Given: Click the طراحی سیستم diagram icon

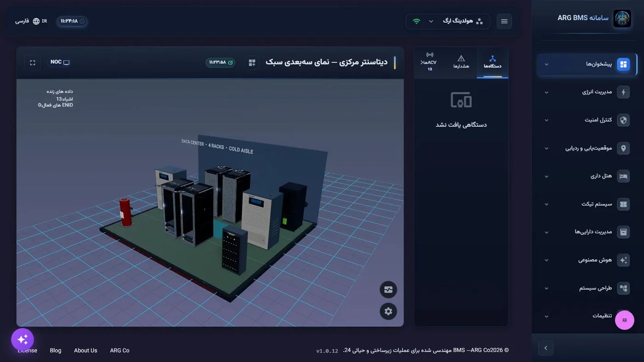Looking at the screenshot, I should (x=623, y=288).
